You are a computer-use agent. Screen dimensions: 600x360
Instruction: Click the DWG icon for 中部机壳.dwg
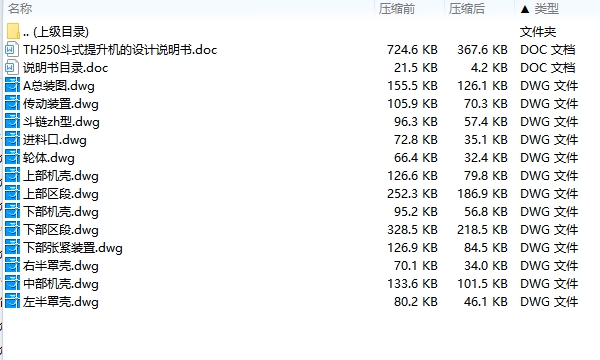coord(12,283)
